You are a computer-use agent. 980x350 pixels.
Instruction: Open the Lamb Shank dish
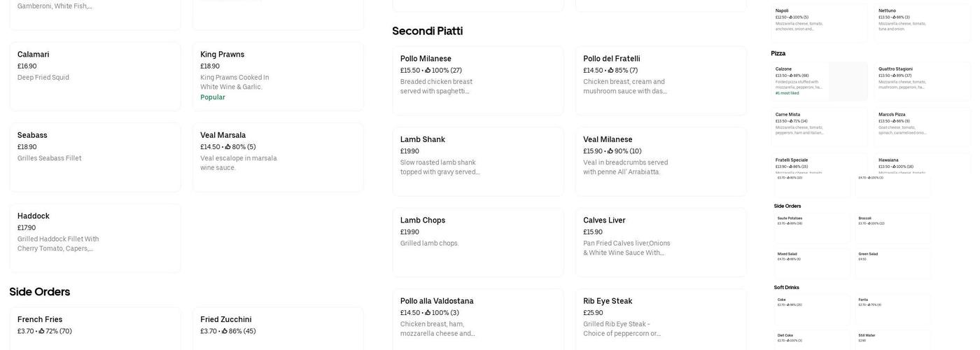[477, 161]
